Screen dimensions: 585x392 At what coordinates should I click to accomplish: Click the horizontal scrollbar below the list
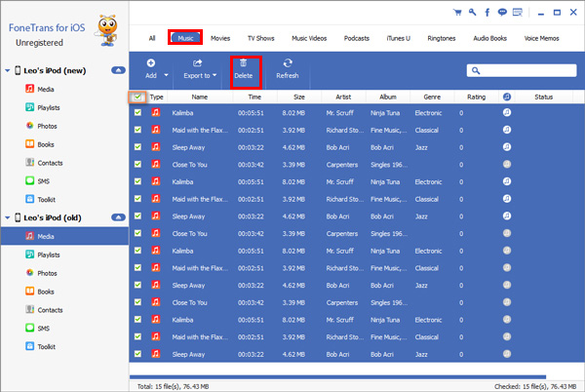tap(337, 377)
